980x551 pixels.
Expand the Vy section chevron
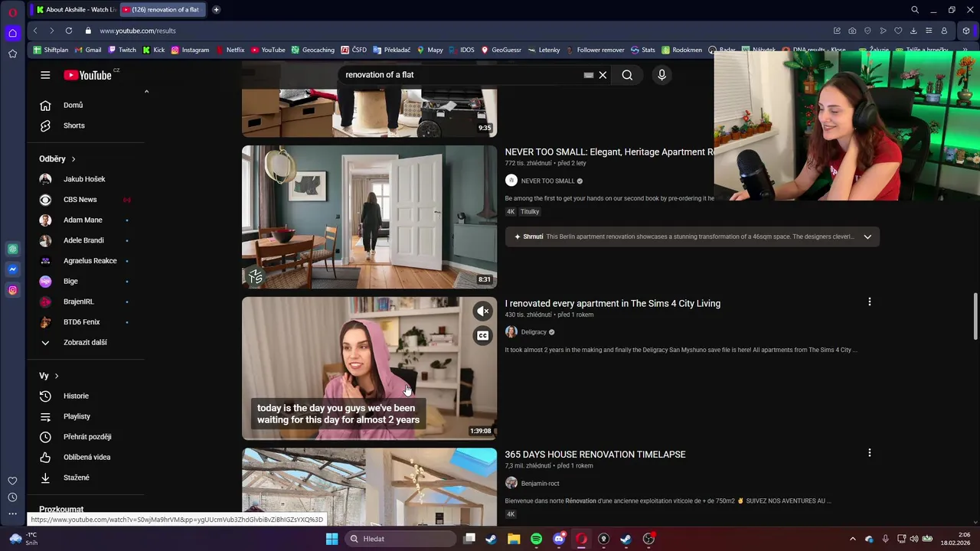[56, 376]
